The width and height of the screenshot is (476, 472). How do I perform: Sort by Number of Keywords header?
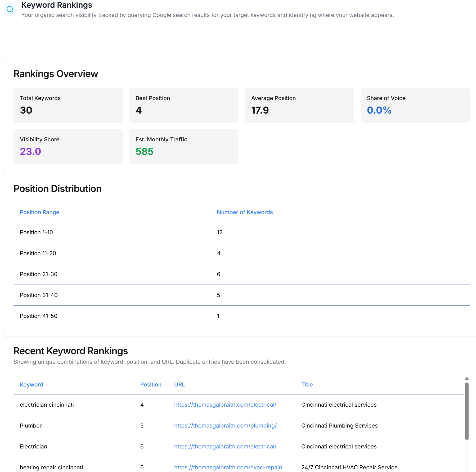[x=245, y=212]
